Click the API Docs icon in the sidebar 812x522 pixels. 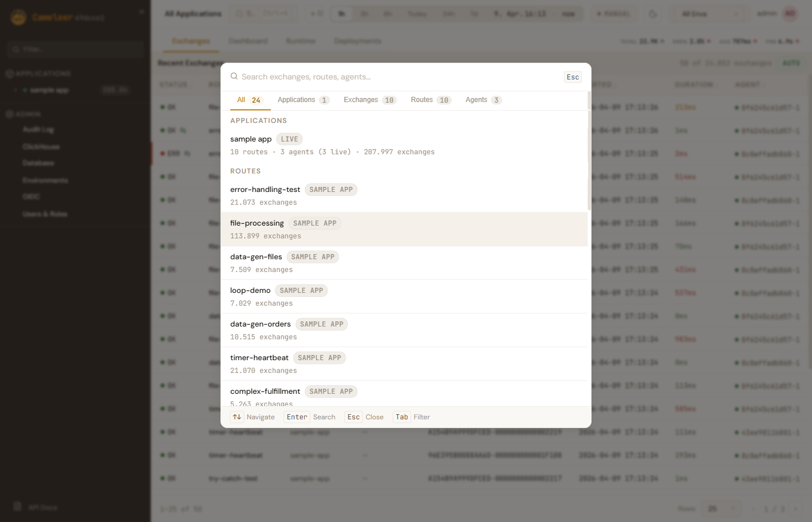(17, 506)
